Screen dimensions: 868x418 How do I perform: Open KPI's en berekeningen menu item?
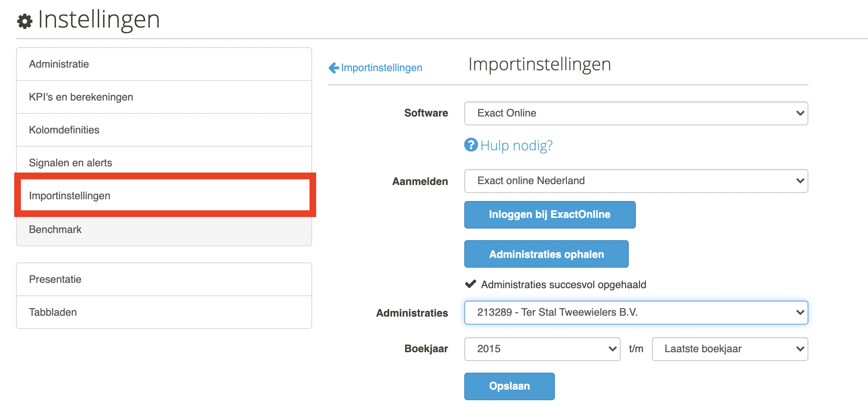tap(164, 97)
